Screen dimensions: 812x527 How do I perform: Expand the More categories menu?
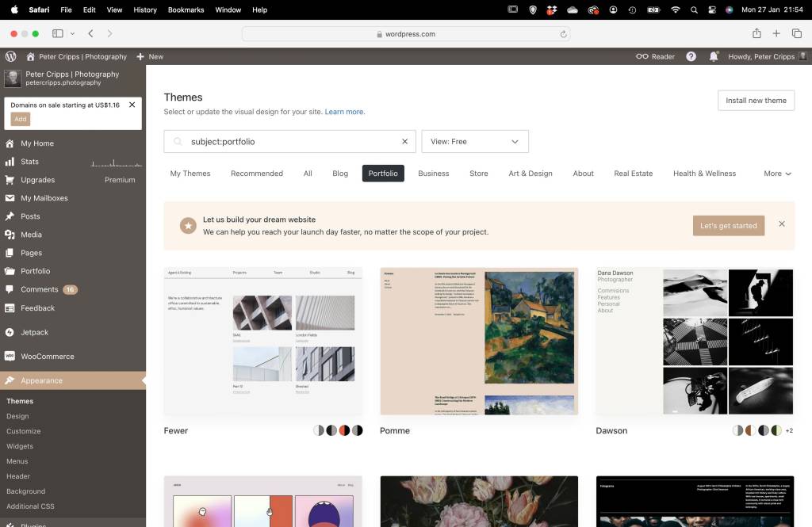pos(777,174)
